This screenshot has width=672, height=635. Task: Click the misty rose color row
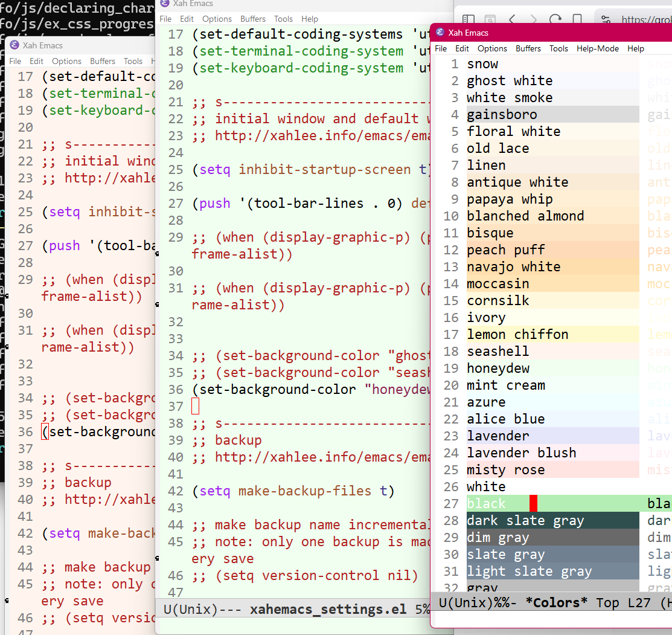(x=553, y=470)
